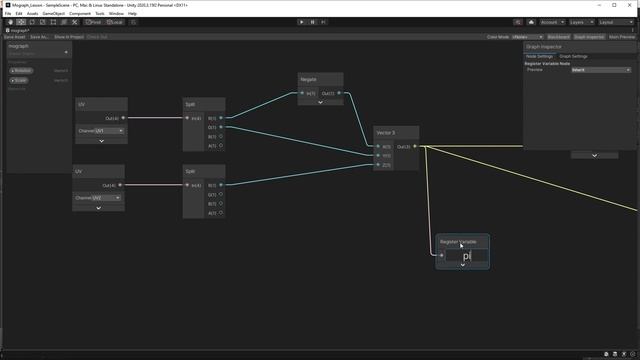This screenshot has height=360, width=640.
Task: Select the combined Transform tool
Action: (64, 22)
